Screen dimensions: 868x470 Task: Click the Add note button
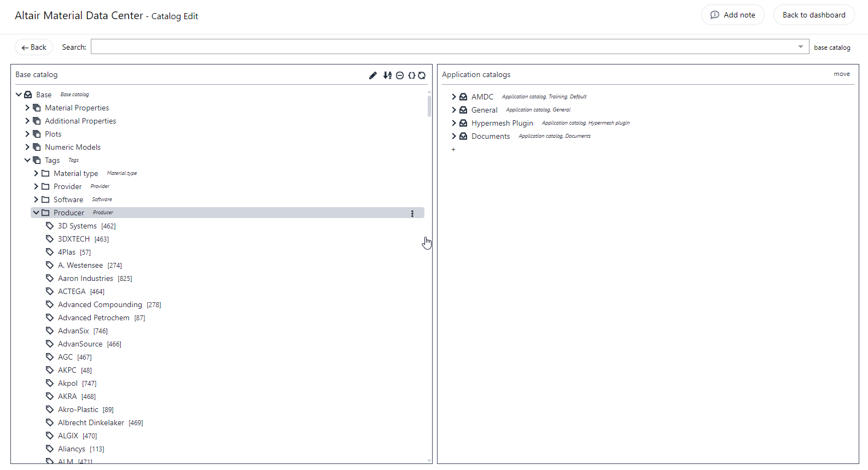click(x=732, y=15)
